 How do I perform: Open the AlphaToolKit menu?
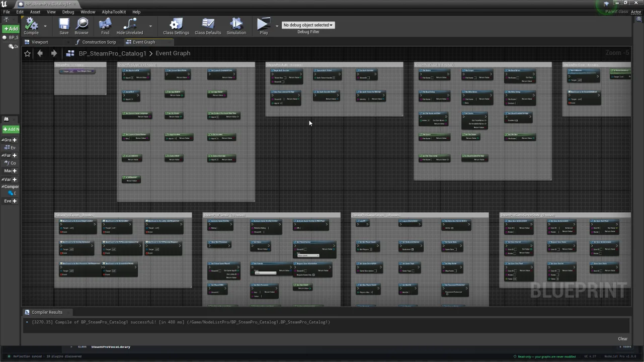tap(114, 12)
